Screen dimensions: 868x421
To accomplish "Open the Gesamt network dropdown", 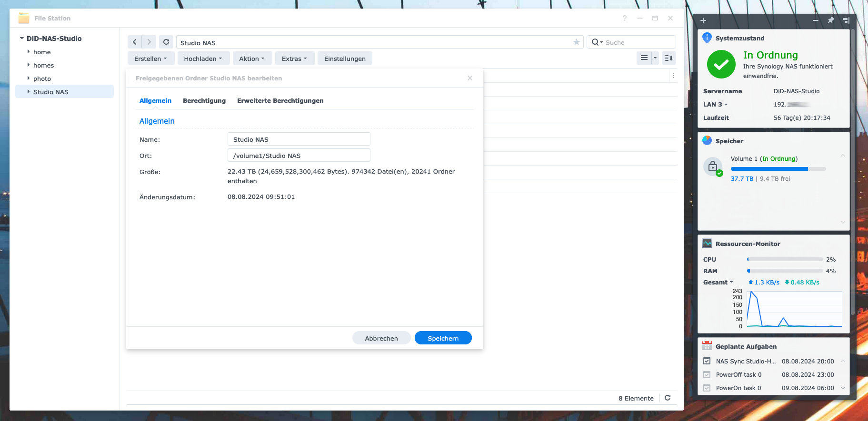I will pyautogui.click(x=718, y=282).
